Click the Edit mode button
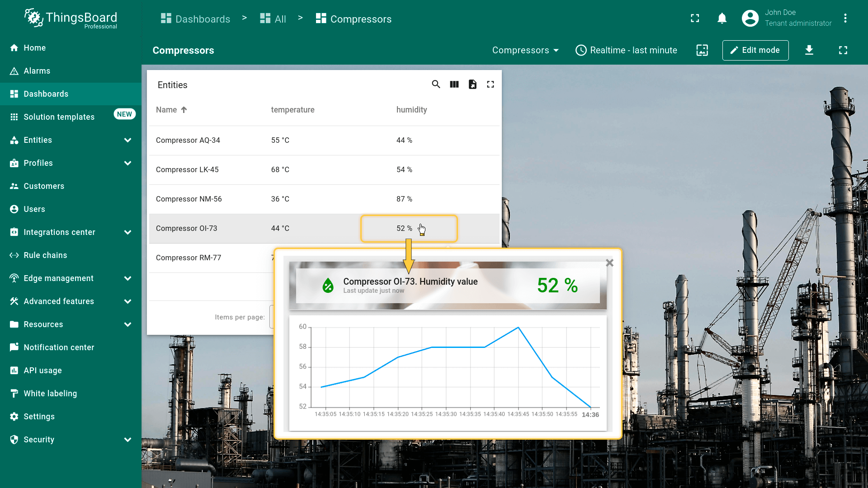Viewport: 868px width, 488px height. click(x=755, y=50)
